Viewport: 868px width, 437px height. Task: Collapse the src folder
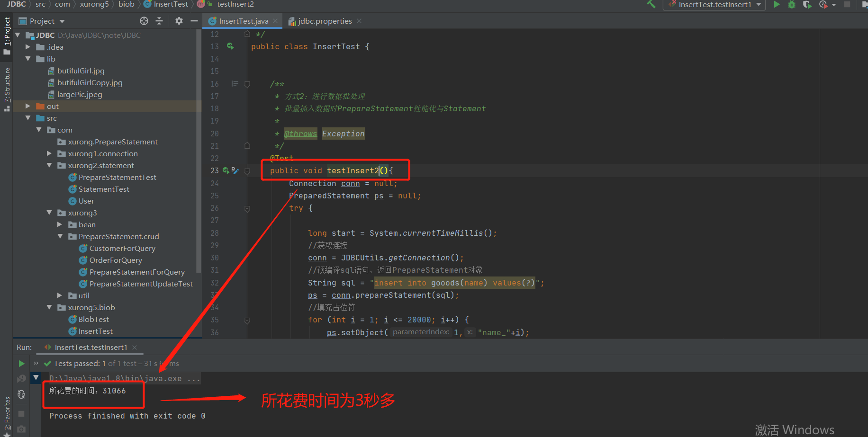click(x=28, y=118)
